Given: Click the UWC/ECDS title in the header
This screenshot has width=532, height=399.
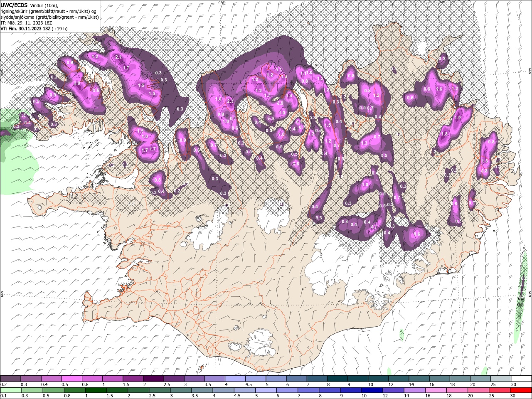Looking at the screenshot, I should pos(14,5).
